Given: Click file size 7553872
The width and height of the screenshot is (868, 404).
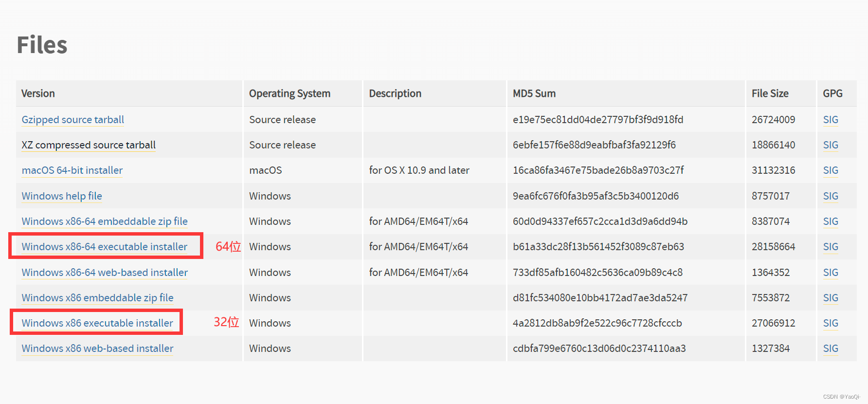Looking at the screenshot, I should click(771, 298).
